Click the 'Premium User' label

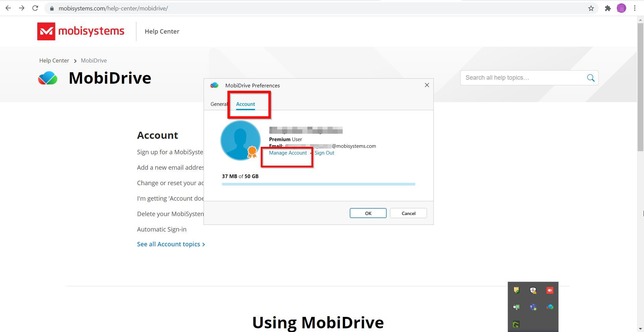tap(286, 139)
